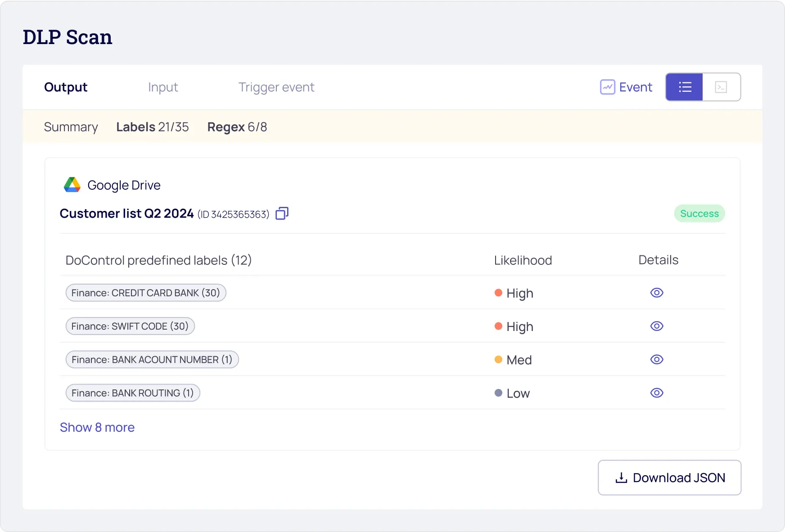Viewport: 785px width, 532px height.
Task: Show details for Finance: BANK ROUTING
Action: [657, 393]
